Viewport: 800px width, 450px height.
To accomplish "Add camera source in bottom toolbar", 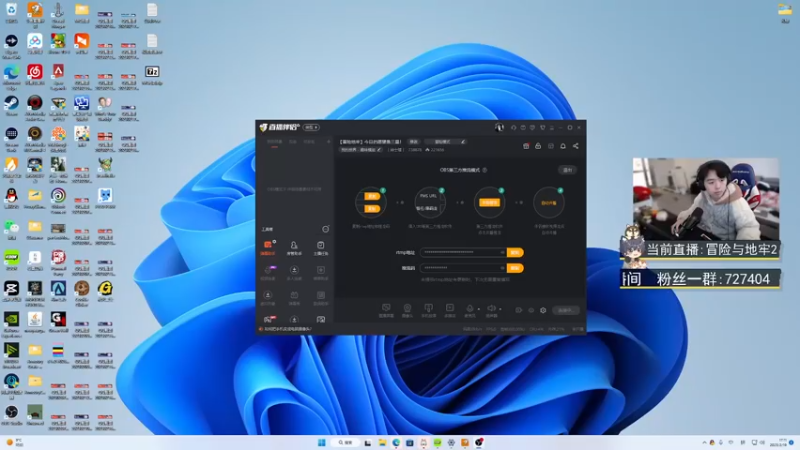I will (407, 310).
